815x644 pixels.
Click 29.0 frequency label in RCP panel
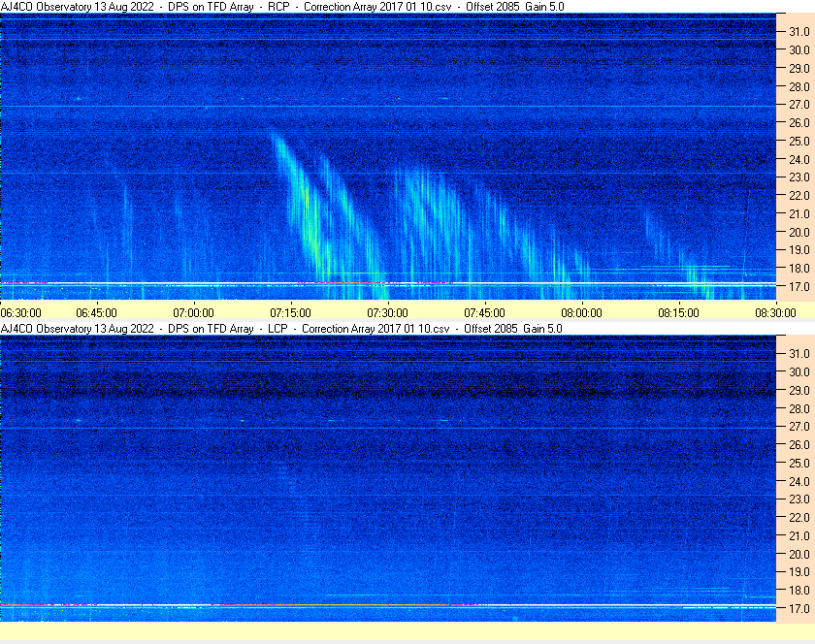point(799,68)
